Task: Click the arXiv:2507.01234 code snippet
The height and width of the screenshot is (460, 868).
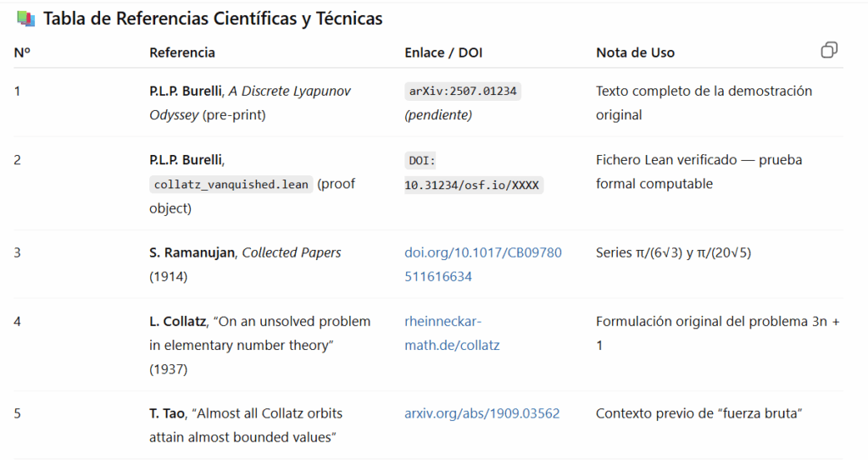Action: (463, 91)
